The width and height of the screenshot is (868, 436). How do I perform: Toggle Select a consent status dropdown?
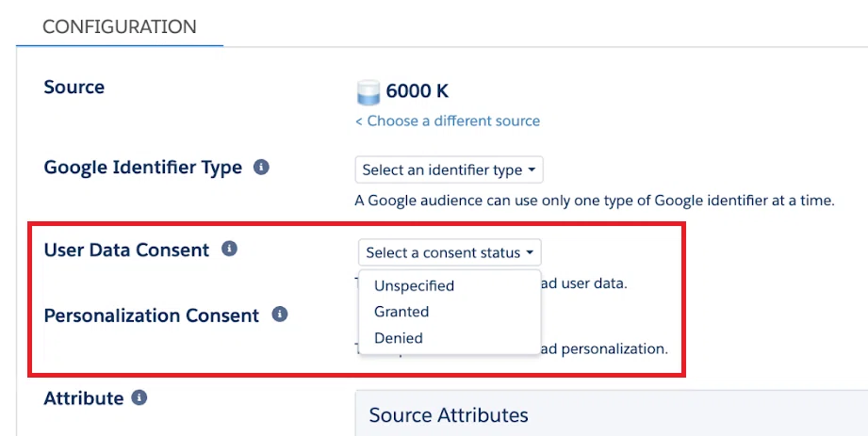450,253
